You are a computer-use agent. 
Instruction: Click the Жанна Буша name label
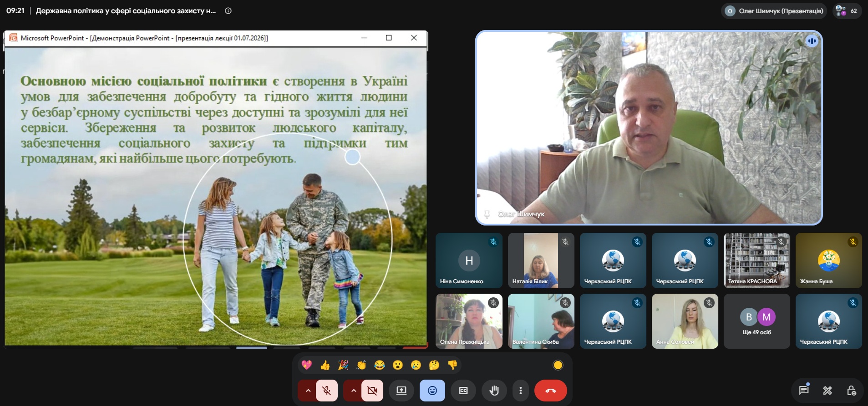tap(817, 281)
